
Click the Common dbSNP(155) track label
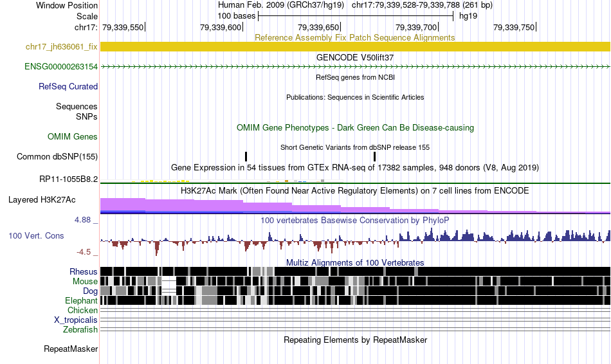[57, 157]
